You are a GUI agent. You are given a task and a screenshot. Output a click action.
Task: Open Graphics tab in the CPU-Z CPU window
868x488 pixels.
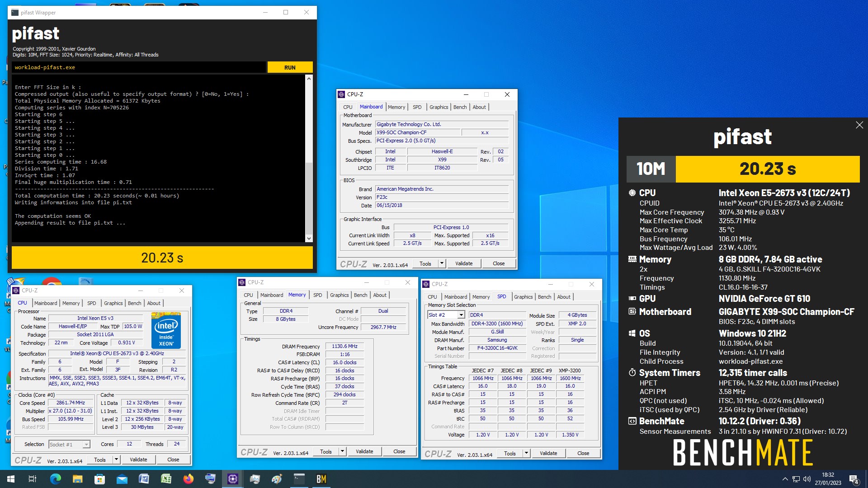(x=113, y=303)
